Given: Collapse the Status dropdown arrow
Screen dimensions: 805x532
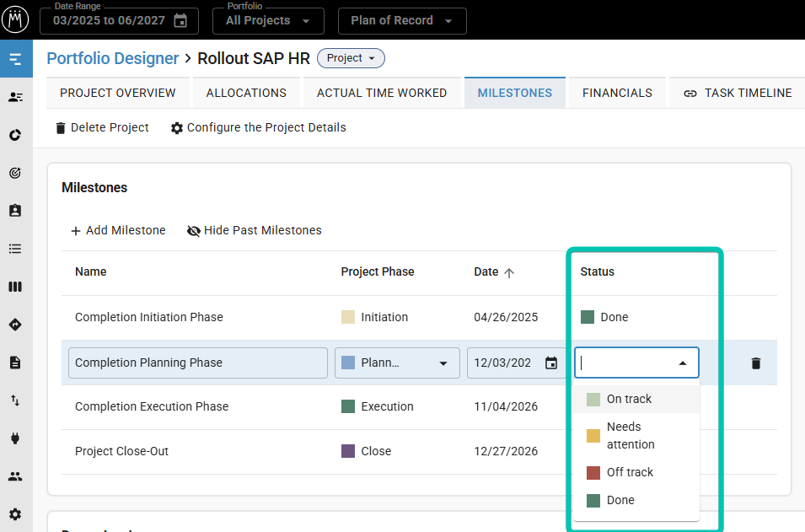Looking at the screenshot, I should click(683, 363).
